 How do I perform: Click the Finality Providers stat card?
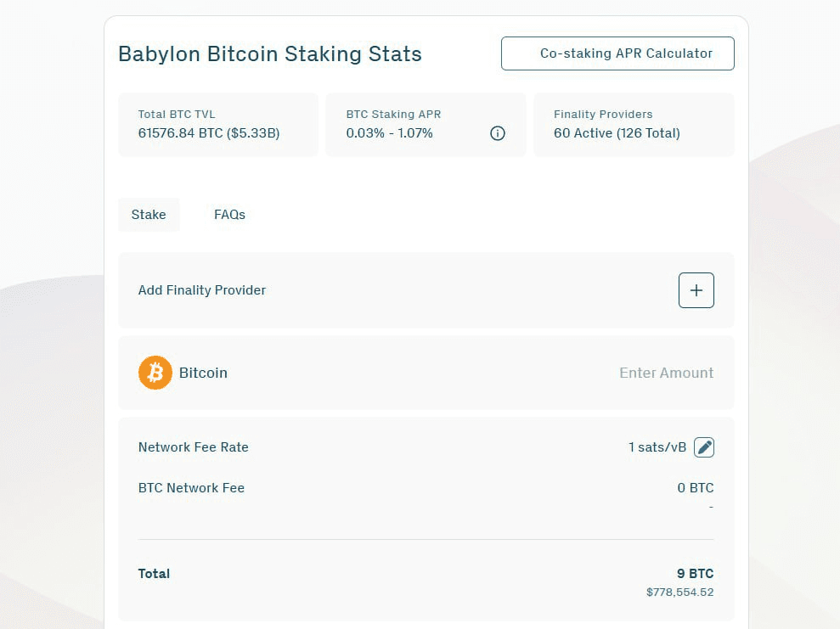pos(634,125)
